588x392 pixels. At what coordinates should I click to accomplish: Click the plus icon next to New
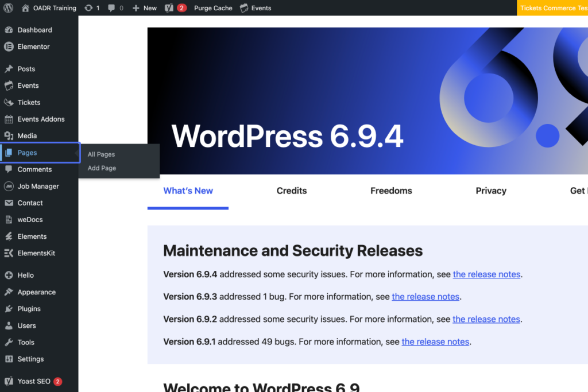point(136,8)
